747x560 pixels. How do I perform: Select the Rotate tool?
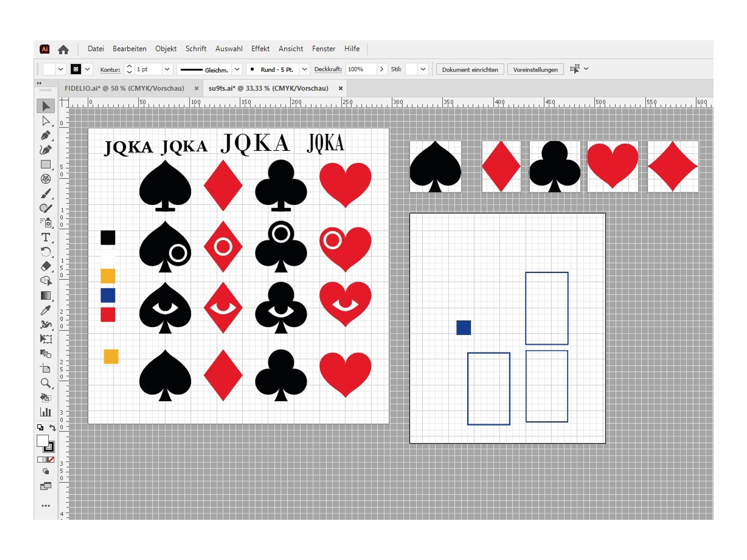point(46,252)
